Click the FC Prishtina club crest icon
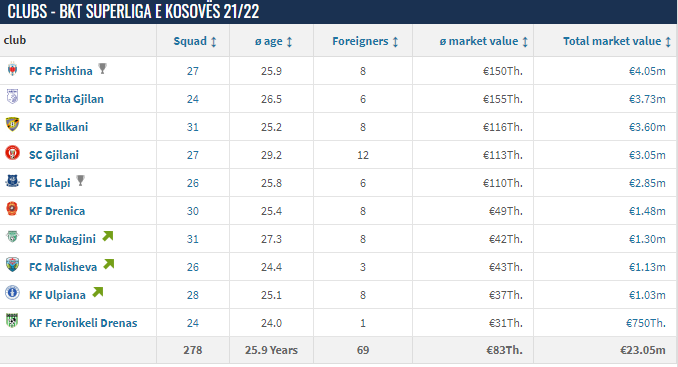 [13, 69]
